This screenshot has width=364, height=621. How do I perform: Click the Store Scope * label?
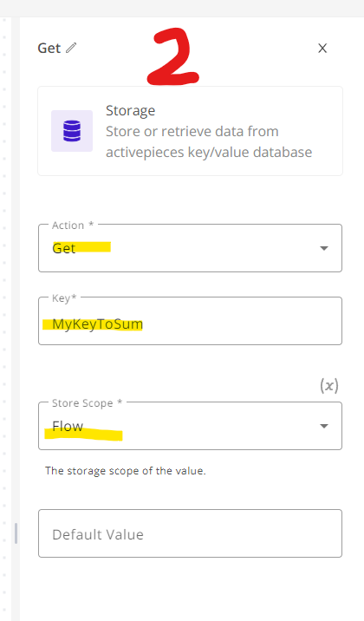(x=87, y=403)
